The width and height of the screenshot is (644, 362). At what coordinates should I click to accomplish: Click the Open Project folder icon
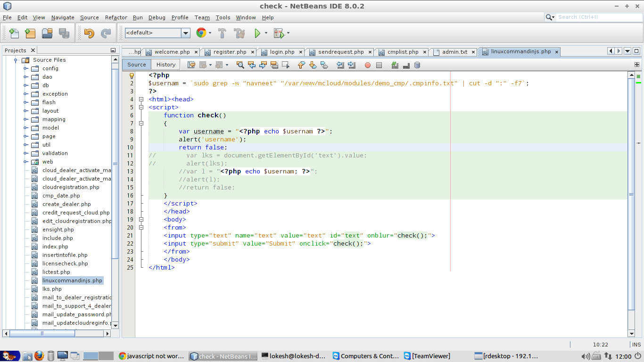[47, 33]
